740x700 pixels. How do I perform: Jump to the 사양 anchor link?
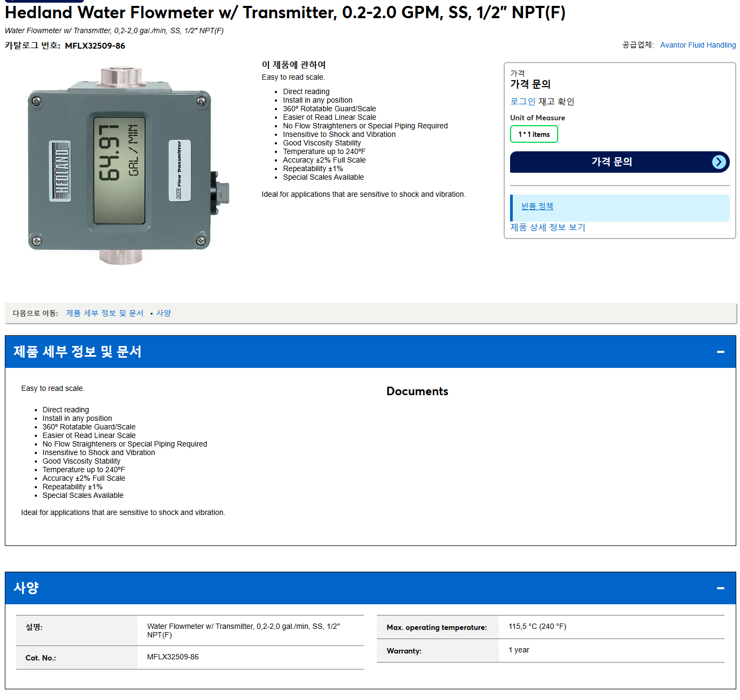(x=164, y=313)
